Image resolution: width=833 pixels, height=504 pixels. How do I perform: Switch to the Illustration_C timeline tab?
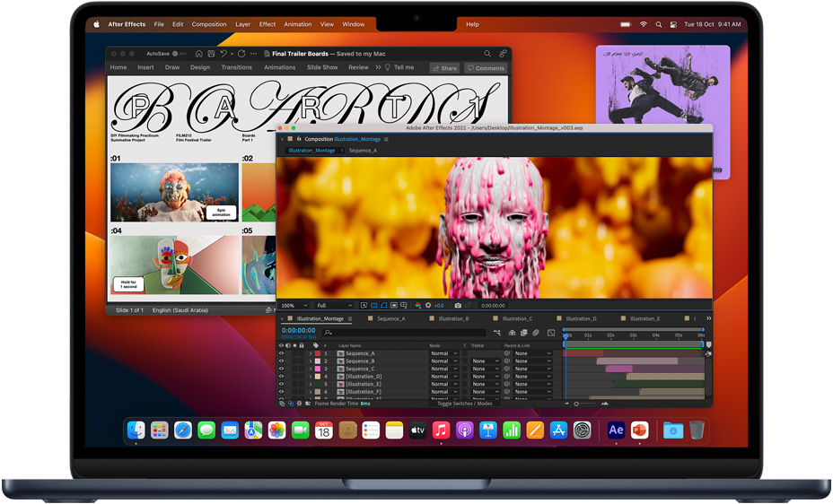[x=516, y=319]
